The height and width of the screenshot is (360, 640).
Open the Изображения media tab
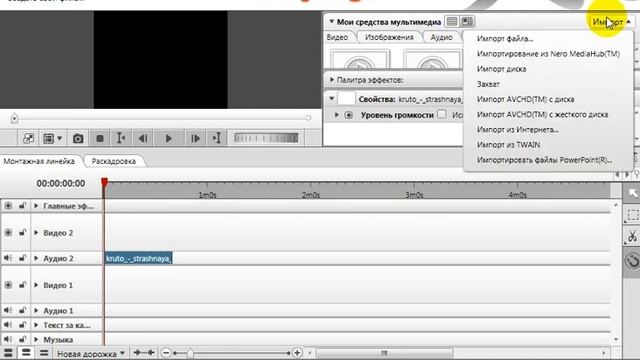point(389,37)
